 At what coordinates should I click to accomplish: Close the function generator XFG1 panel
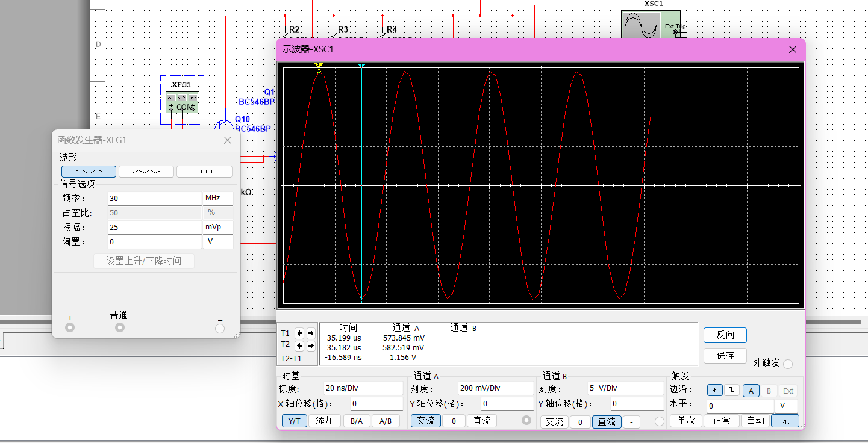228,140
